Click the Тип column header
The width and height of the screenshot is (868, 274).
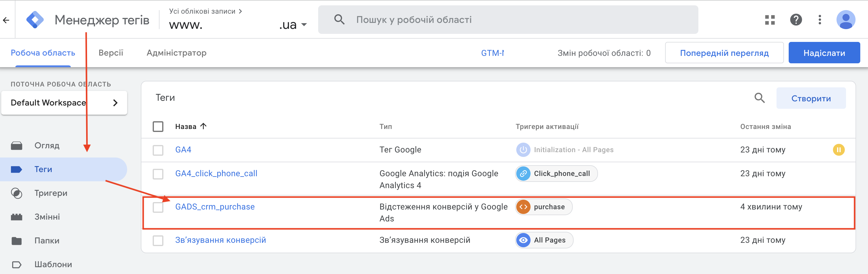click(x=386, y=126)
